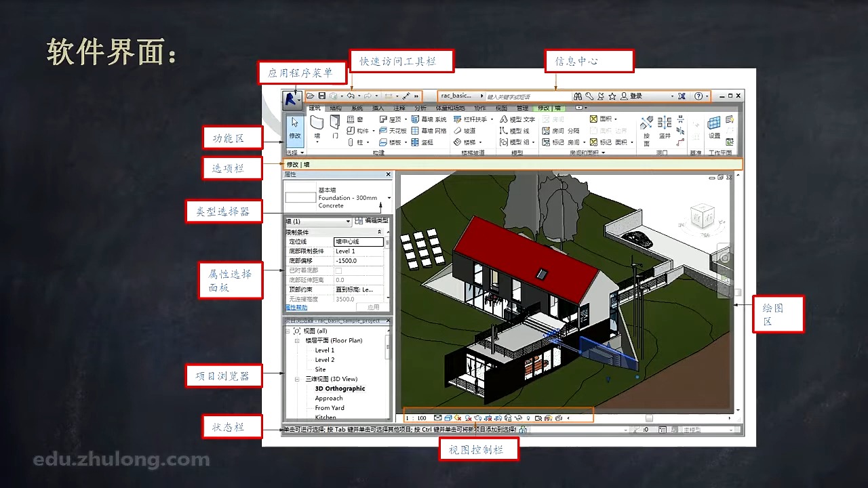Image resolution: width=868 pixels, height=488 pixels.
Task: Open the wall type selector dropdown
Action: pos(389,198)
